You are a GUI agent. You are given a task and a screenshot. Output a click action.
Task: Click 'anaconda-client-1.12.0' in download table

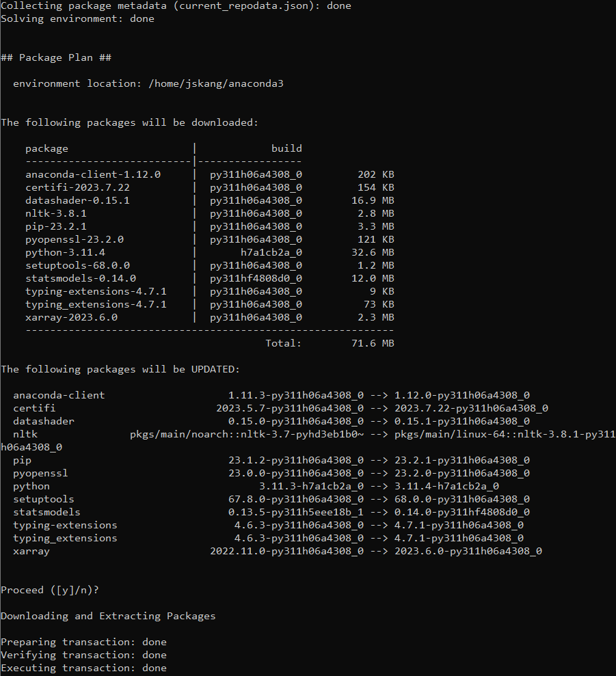point(93,174)
